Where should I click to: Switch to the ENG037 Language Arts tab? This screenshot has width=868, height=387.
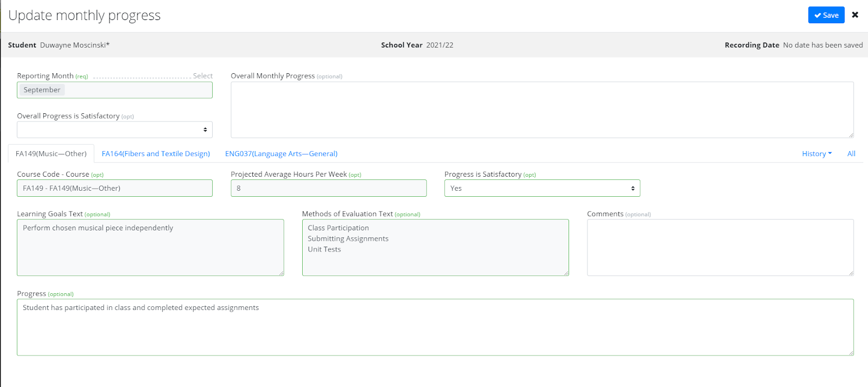(281, 154)
